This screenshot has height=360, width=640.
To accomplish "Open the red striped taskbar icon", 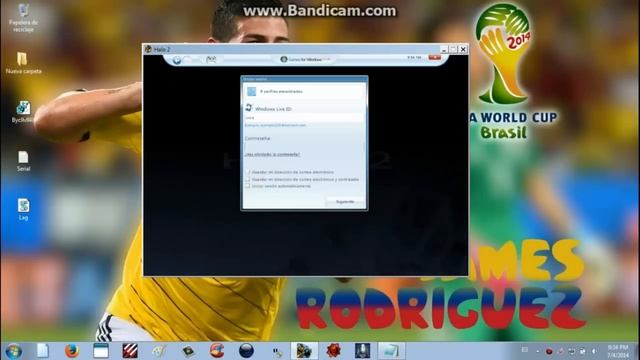I will [x=130, y=351].
